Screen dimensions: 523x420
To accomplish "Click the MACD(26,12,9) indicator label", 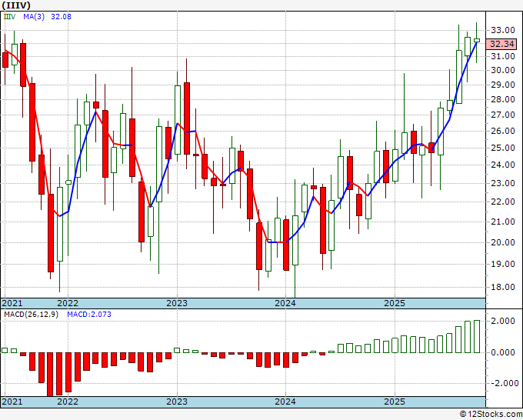I will 31,315.
